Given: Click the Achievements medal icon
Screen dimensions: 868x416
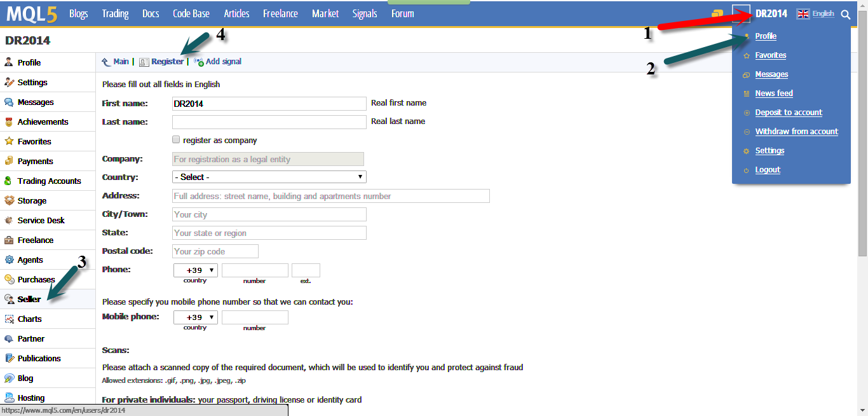Looking at the screenshot, I should [9, 121].
